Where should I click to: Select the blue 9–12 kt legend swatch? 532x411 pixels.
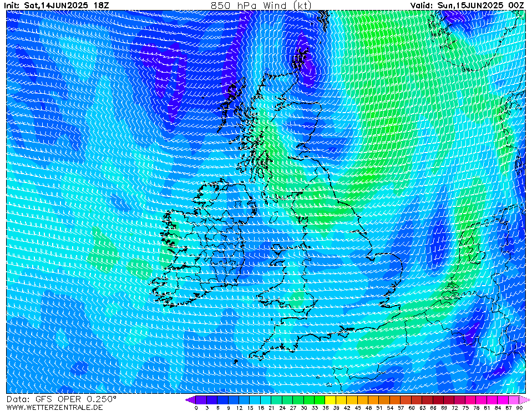pyautogui.click(x=234, y=400)
